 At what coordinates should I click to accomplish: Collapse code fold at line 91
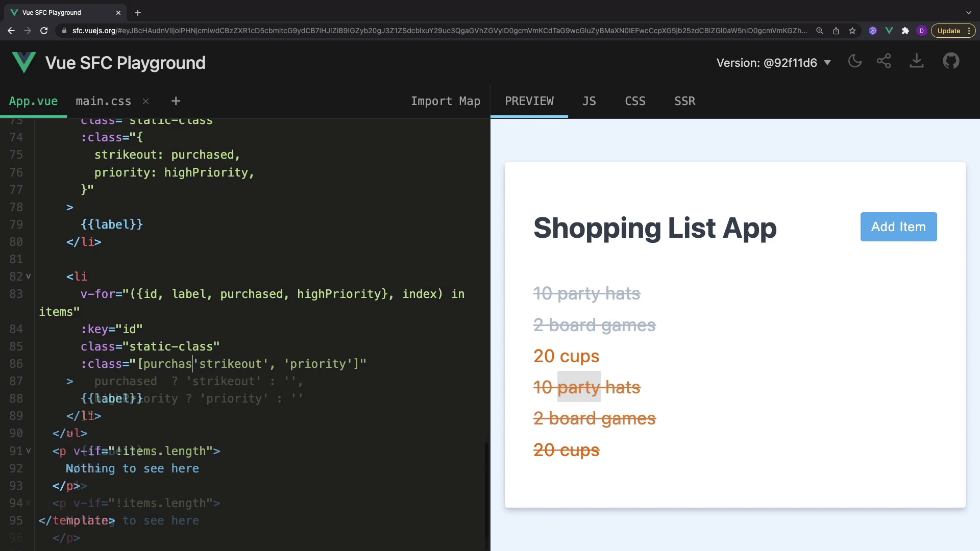(x=29, y=451)
